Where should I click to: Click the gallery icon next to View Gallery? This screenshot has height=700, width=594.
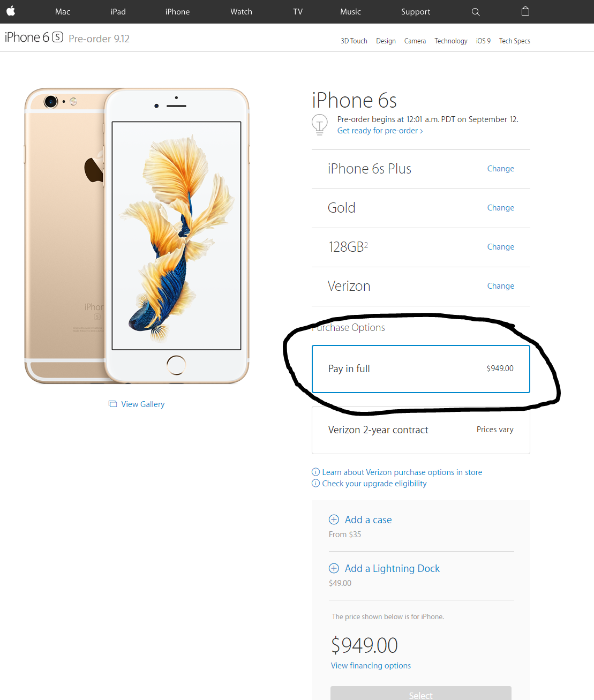[112, 404]
